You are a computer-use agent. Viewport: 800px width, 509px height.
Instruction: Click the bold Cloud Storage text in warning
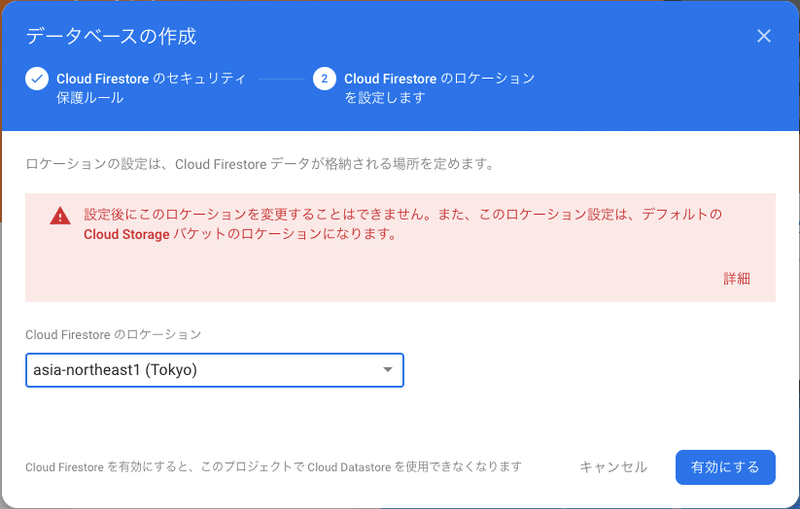coord(127,234)
